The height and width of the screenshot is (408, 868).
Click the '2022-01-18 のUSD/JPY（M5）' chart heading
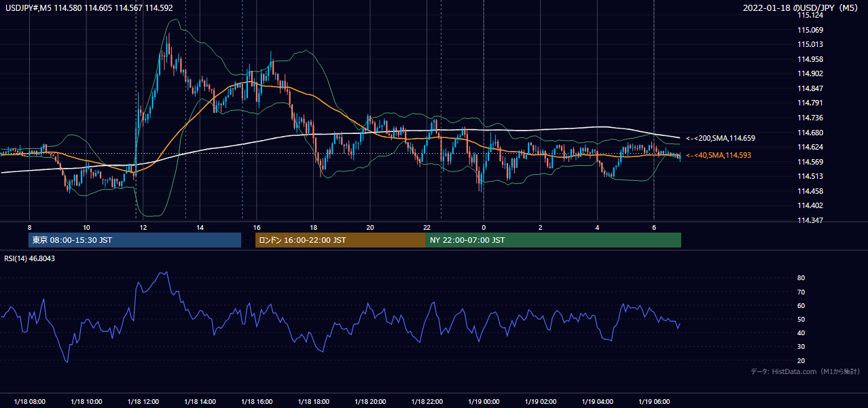click(x=801, y=8)
